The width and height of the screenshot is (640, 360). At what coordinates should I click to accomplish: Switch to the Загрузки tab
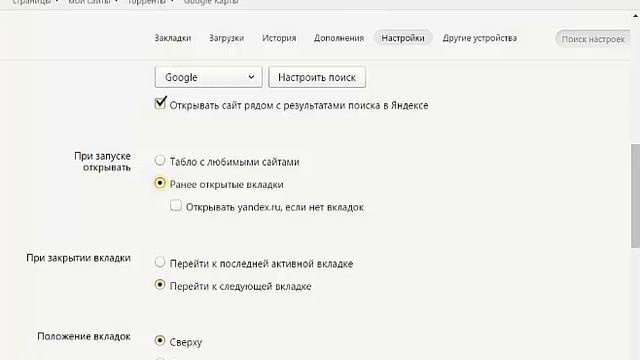click(x=227, y=38)
